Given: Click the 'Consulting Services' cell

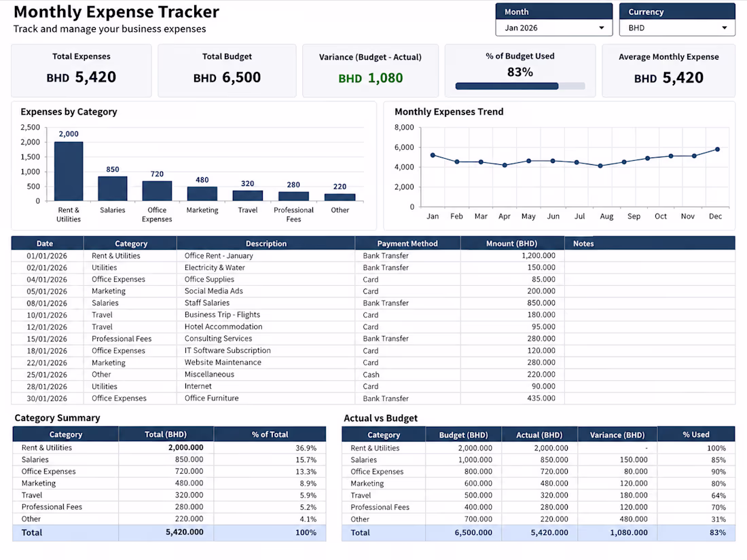Looking at the screenshot, I should tap(266, 339).
